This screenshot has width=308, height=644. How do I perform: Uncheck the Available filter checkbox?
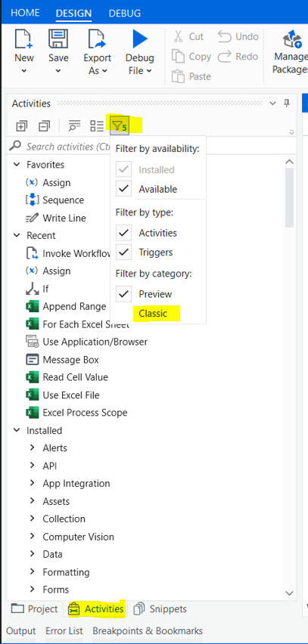click(x=124, y=189)
